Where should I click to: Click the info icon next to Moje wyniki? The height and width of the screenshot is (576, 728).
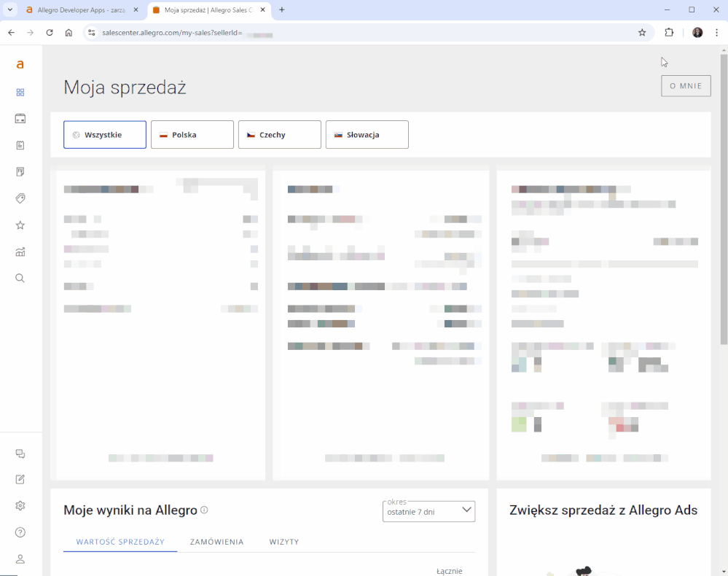click(x=204, y=510)
